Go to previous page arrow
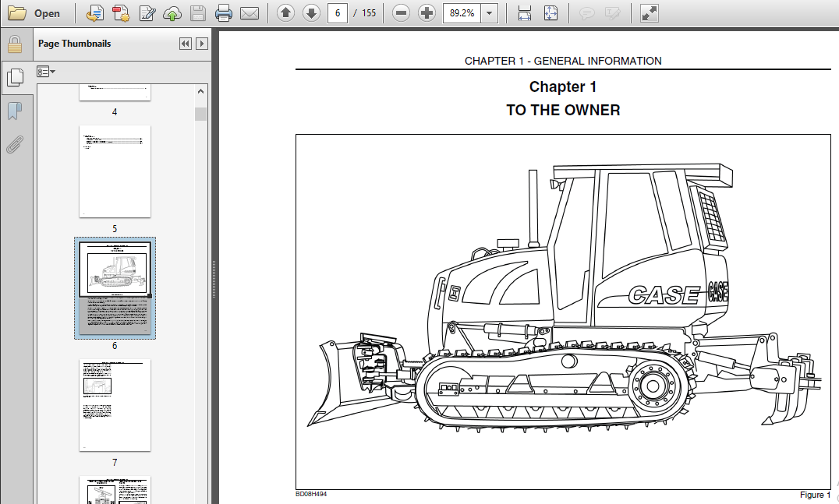Image resolution: width=839 pixels, height=504 pixels. click(x=285, y=13)
